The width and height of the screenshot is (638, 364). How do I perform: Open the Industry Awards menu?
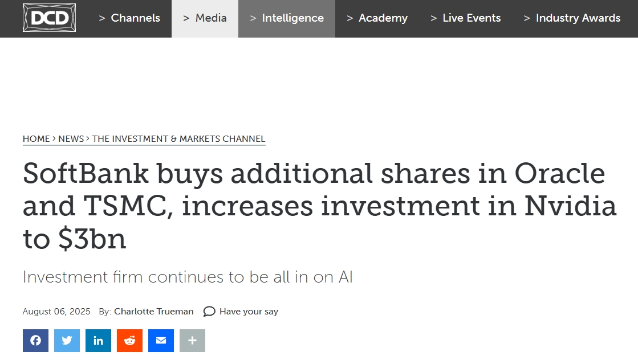coord(572,18)
